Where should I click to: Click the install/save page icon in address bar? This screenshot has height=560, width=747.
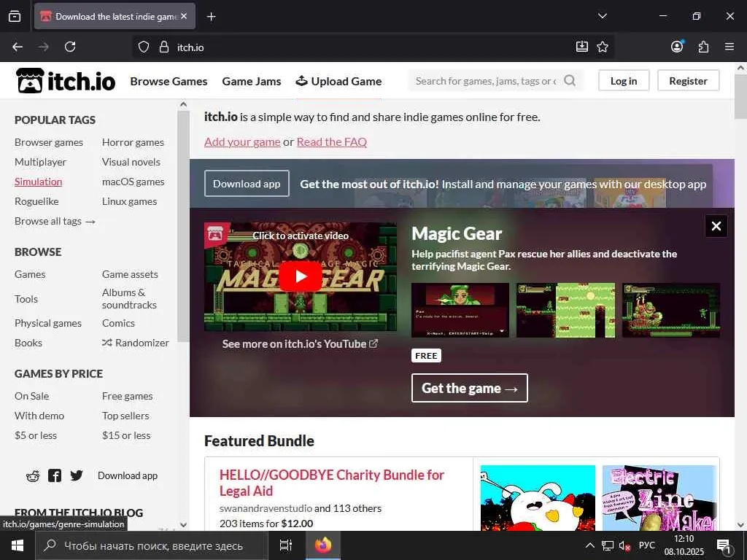[x=581, y=47]
